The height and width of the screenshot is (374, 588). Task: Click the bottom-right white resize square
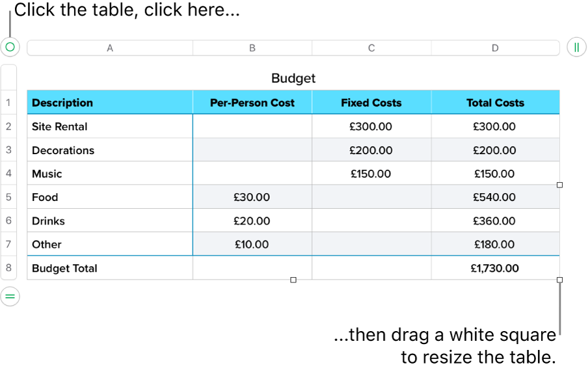(560, 280)
